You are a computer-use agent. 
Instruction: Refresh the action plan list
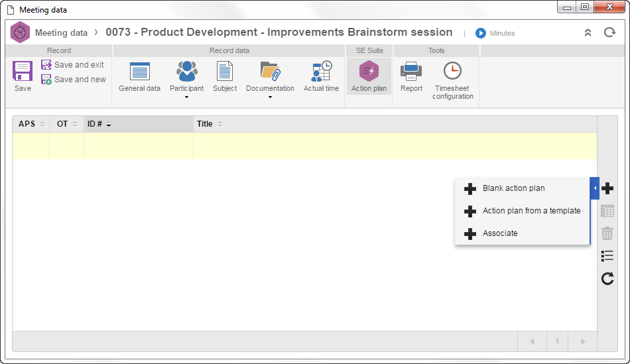click(607, 278)
